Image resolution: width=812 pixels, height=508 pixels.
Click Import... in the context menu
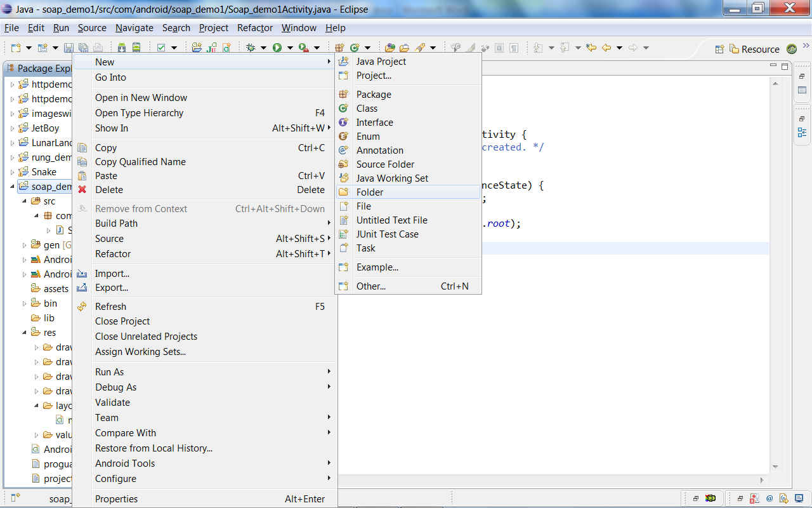click(x=204, y=274)
